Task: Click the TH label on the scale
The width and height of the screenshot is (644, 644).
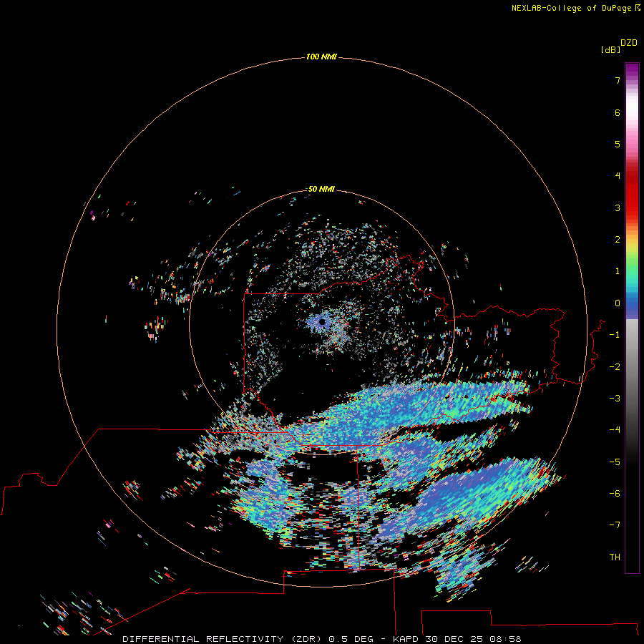Action: [615, 557]
